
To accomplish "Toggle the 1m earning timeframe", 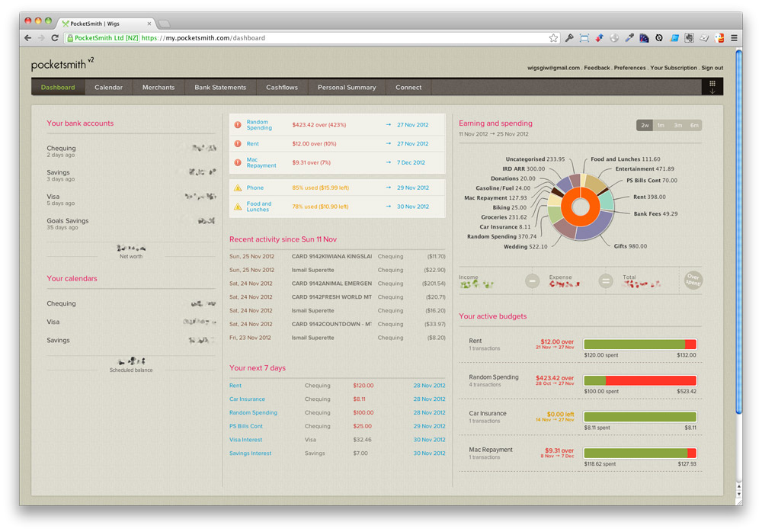I will [x=660, y=124].
